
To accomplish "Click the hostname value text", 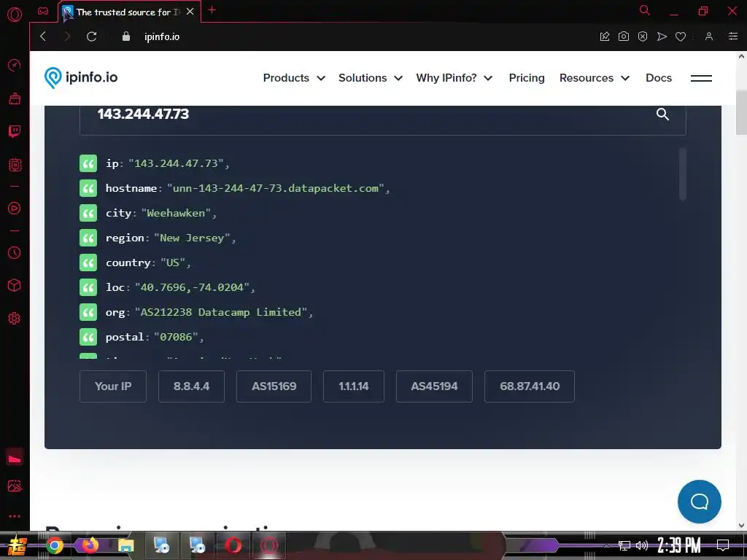I will [275, 188].
